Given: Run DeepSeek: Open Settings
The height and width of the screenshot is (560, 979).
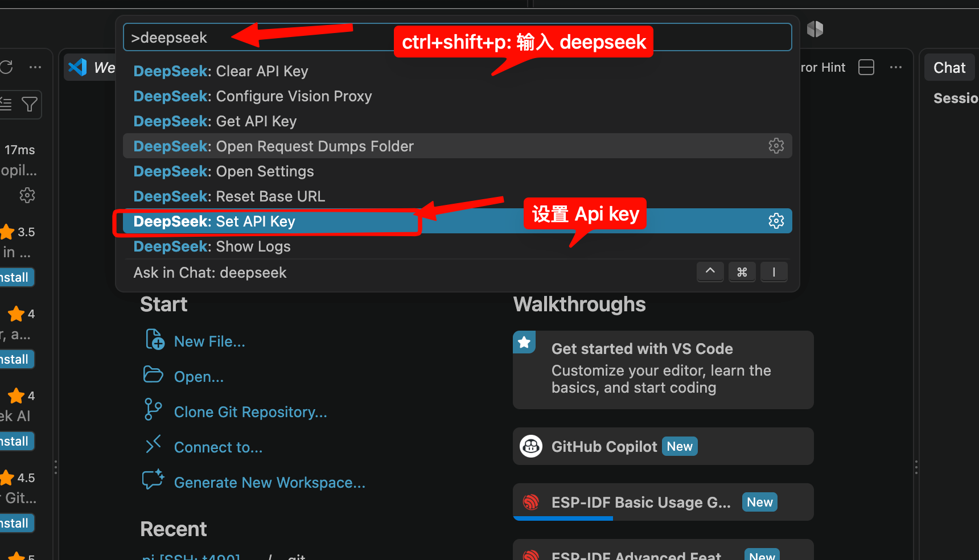Looking at the screenshot, I should (458, 171).
